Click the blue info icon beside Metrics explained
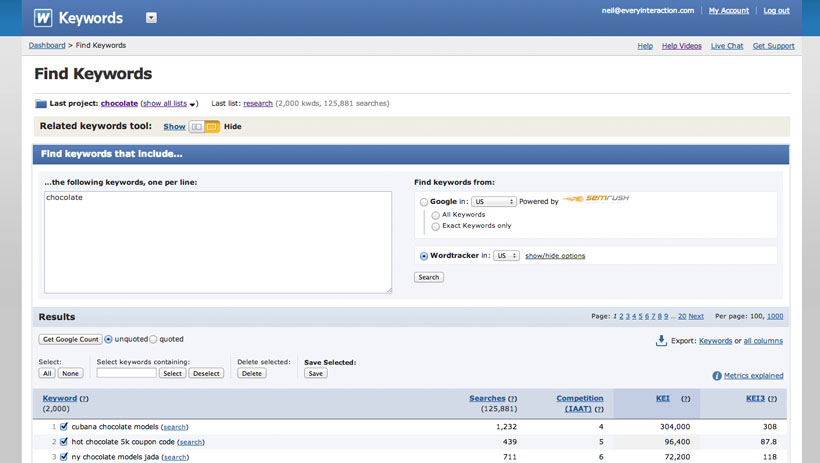 pyautogui.click(x=717, y=376)
